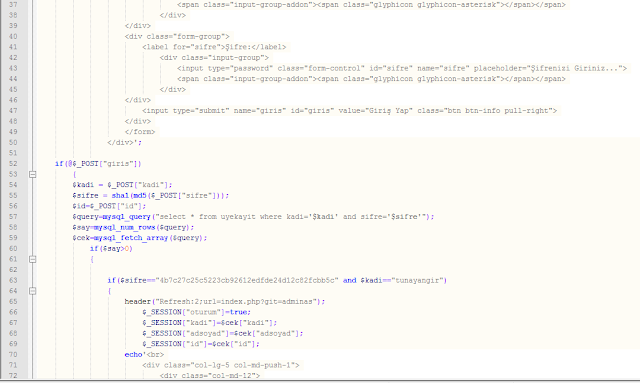Click the '$_SESSION["id"]=$cek["id"];' line

(201, 344)
